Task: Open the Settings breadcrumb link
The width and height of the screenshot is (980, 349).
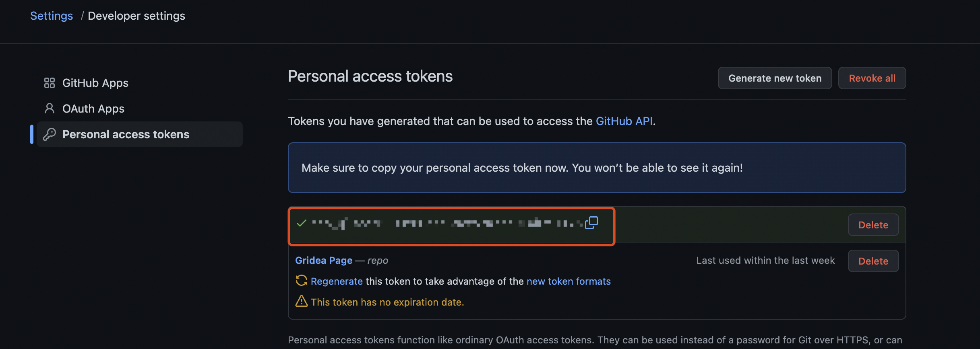Action: pos(51,16)
